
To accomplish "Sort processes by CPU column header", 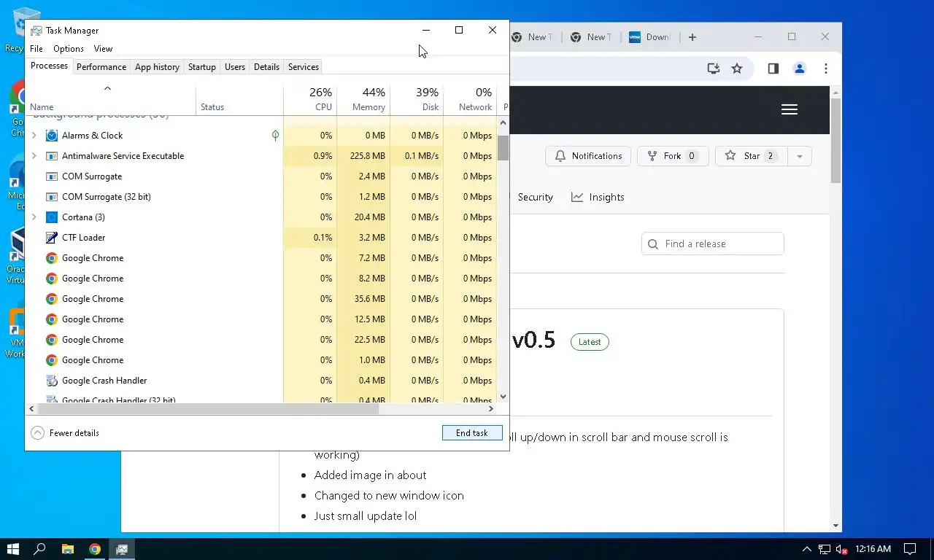I will (310, 99).
